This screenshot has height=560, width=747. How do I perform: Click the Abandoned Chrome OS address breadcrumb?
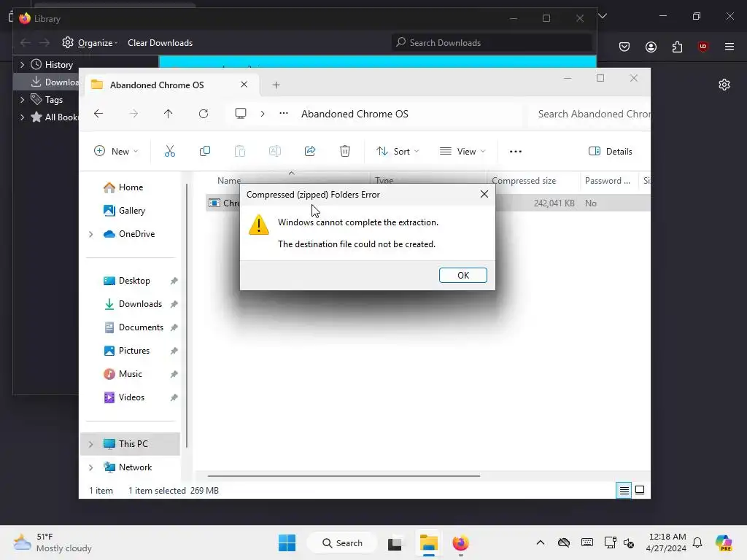pyautogui.click(x=355, y=114)
